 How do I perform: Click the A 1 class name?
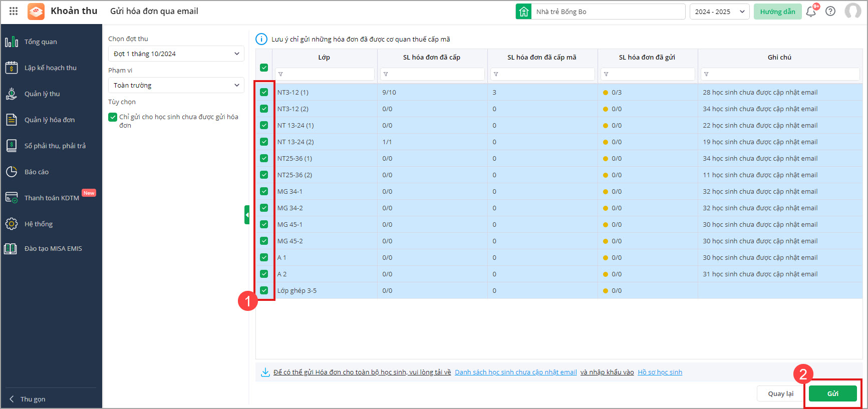pos(282,257)
